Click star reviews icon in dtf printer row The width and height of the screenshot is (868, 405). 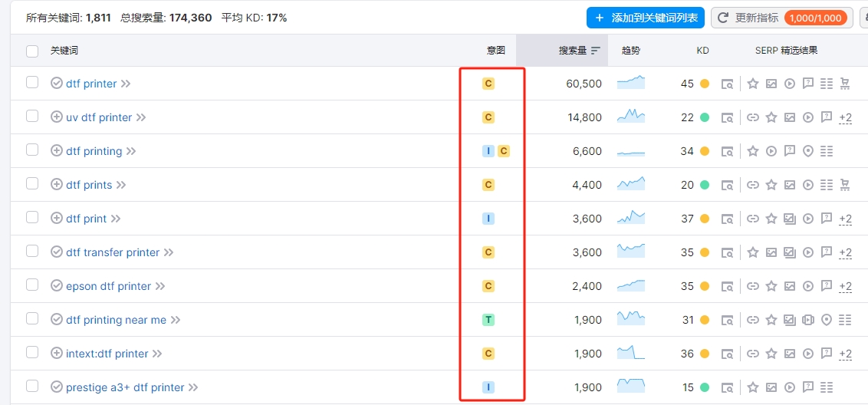click(x=753, y=84)
